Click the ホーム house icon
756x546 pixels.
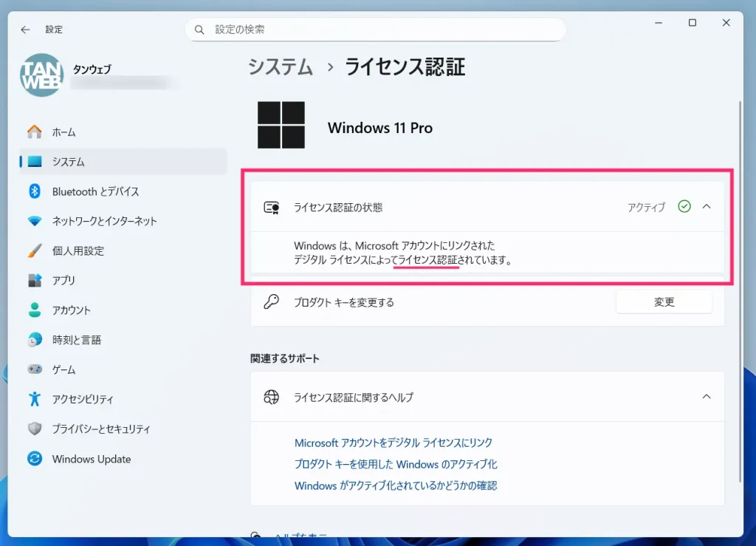click(34, 132)
